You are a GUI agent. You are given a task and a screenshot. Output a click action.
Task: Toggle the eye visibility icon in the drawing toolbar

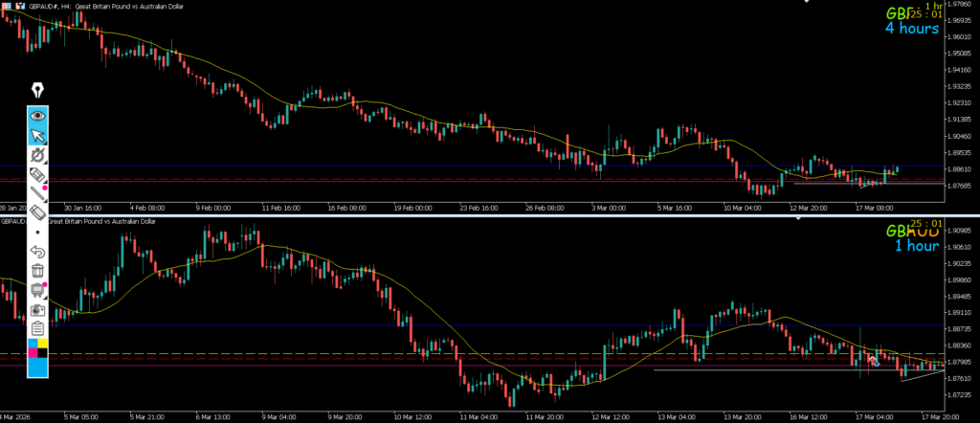pyautogui.click(x=38, y=115)
